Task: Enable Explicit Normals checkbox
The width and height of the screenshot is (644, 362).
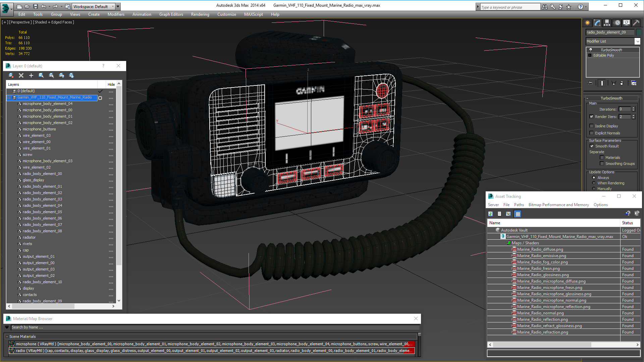Action: pyautogui.click(x=591, y=133)
